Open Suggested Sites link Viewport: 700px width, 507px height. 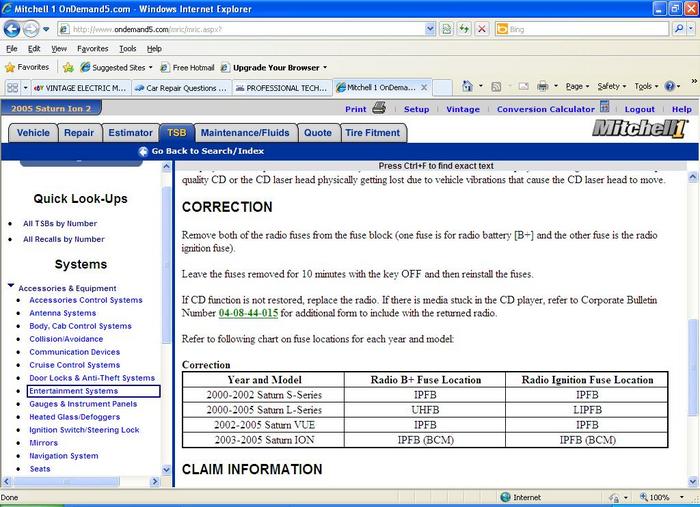[116, 68]
